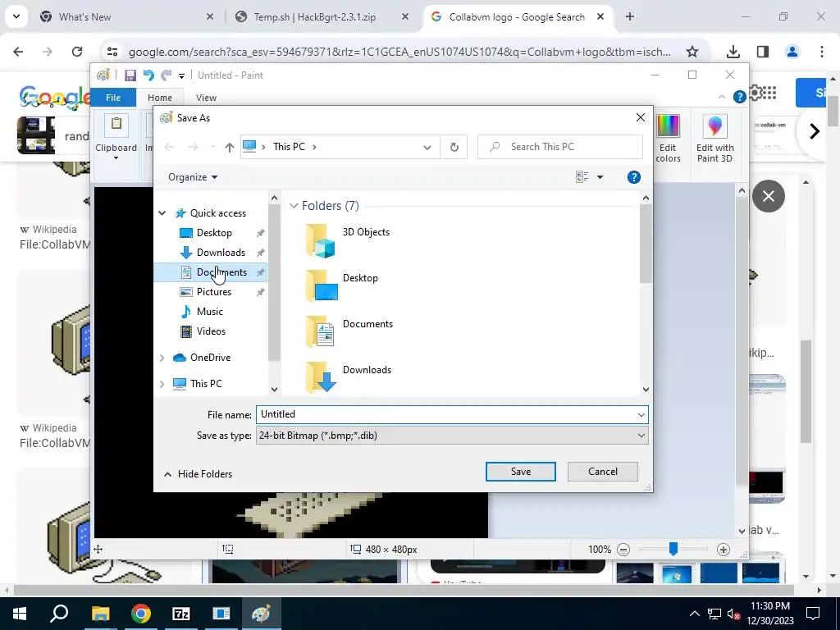The height and width of the screenshot is (630, 840).
Task: Click the Edit colors button in Paint
Action: tap(668, 138)
